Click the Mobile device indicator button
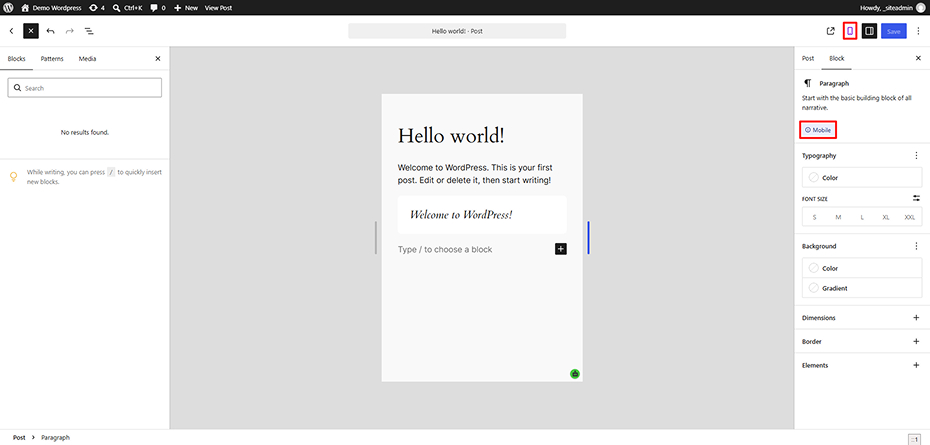 coord(818,130)
